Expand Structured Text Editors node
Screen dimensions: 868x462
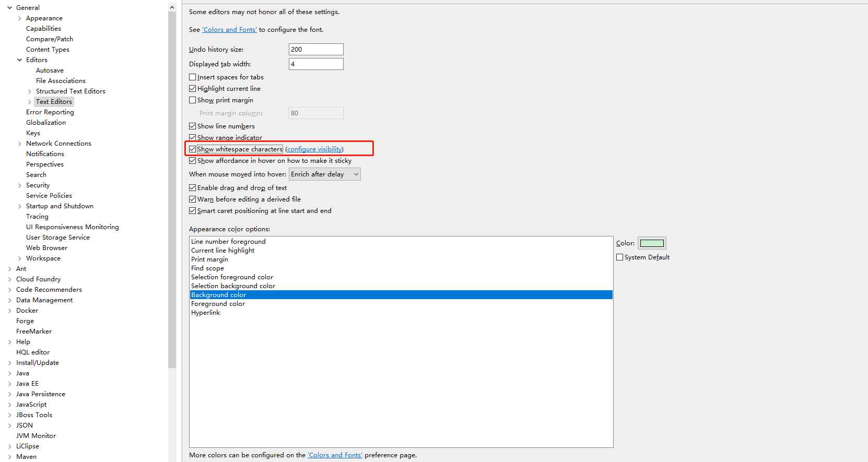(30, 91)
